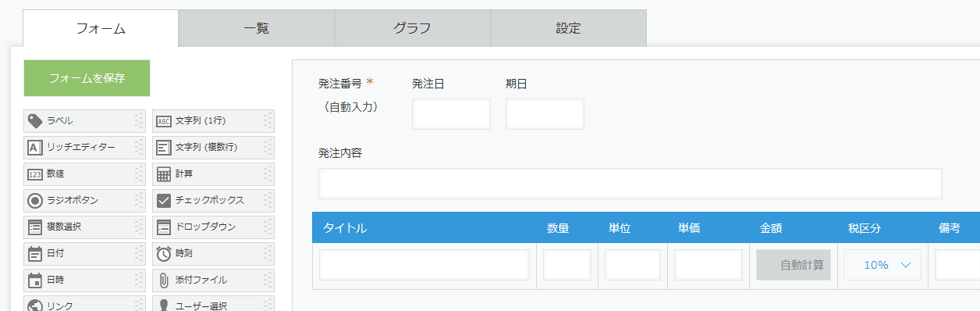Select the ラベル field icon
This screenshot has width=980, height=311.
(x=35, y=121)
